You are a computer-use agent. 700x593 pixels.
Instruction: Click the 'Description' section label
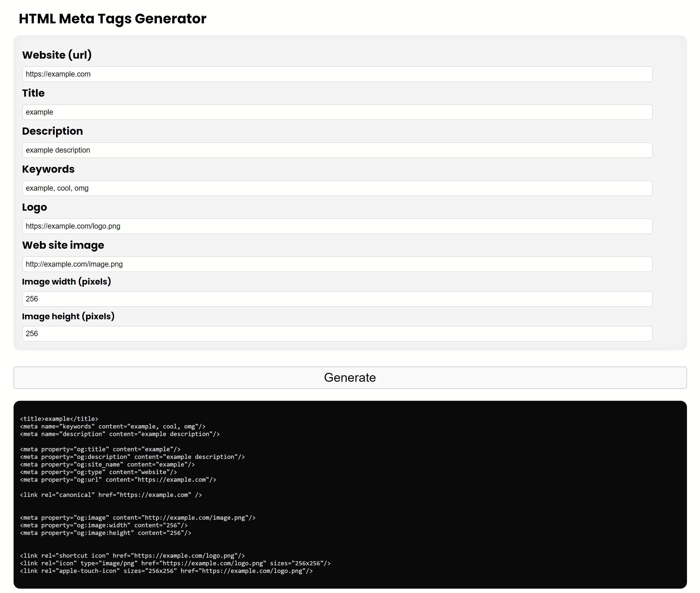[x=52, y=131]
